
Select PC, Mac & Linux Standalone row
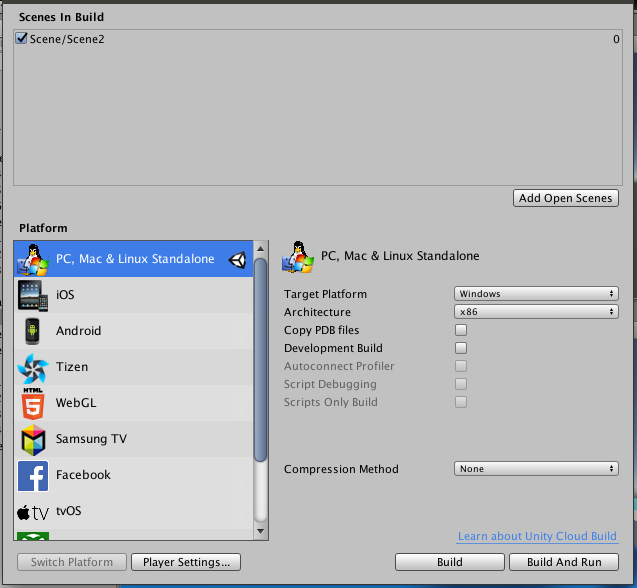(133, 259)
